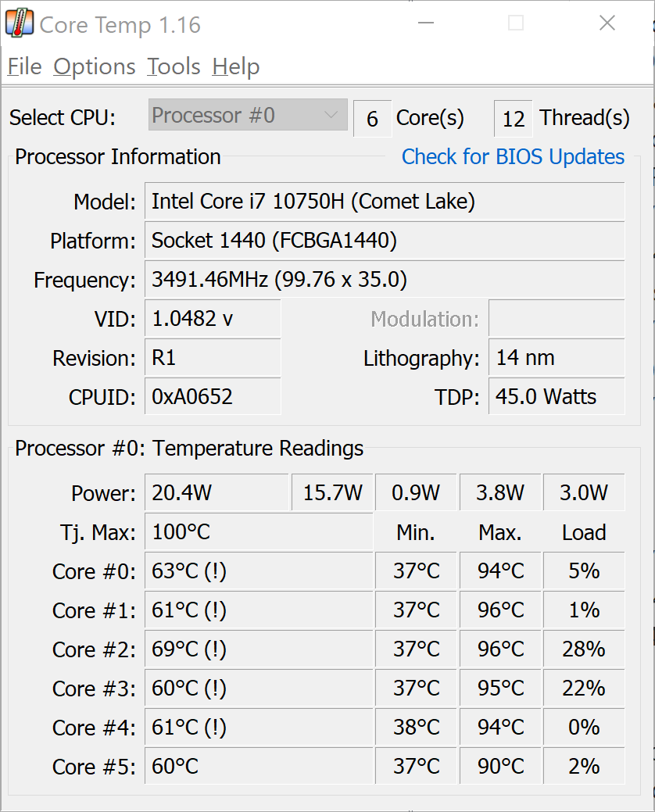Open the Options menu

point(95,66)
